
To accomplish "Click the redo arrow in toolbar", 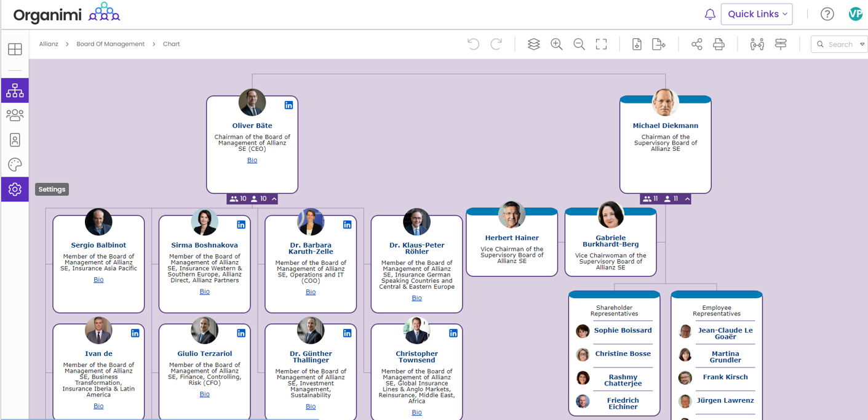I will click(496, 44).
